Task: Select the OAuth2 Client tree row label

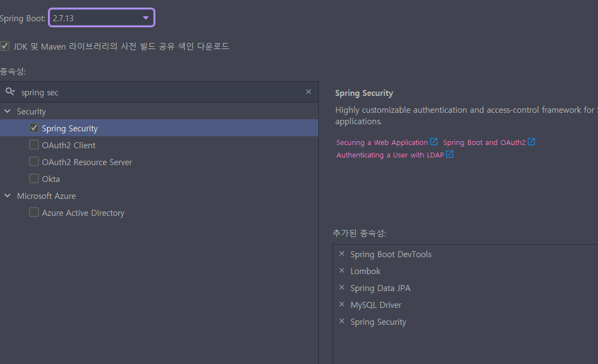Action: (x=69, y=145)
